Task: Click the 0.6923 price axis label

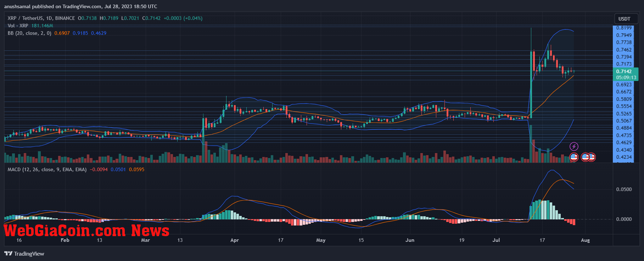Action: [x=624, y=85]
